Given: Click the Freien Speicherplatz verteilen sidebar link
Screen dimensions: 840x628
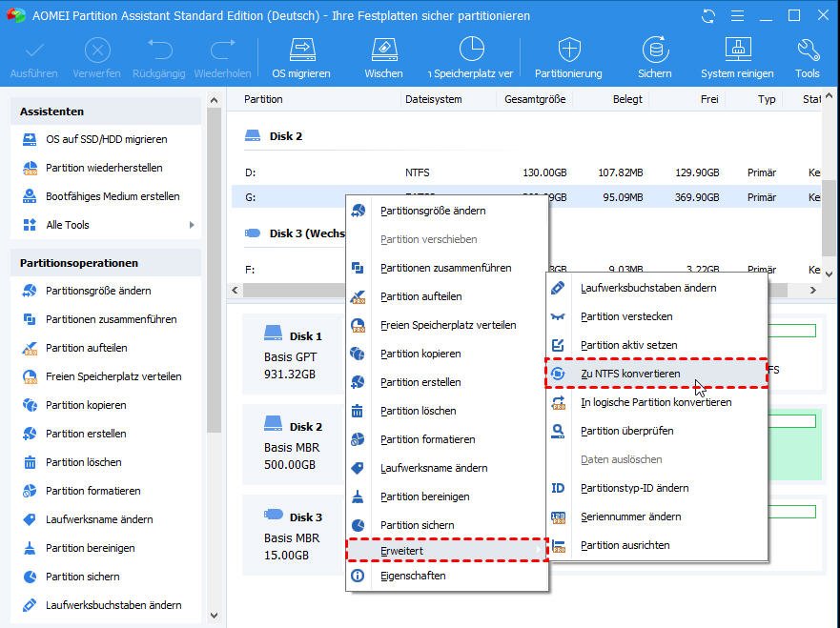Looking at the screenshot, I should (x=113, y=376).
